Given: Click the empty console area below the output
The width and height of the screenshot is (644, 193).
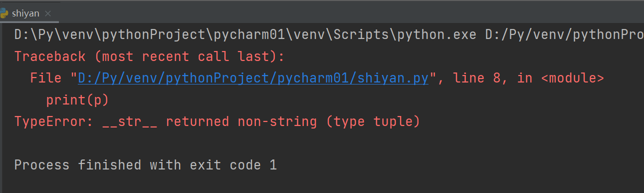Looking at the screenshot, I should 322,183.
